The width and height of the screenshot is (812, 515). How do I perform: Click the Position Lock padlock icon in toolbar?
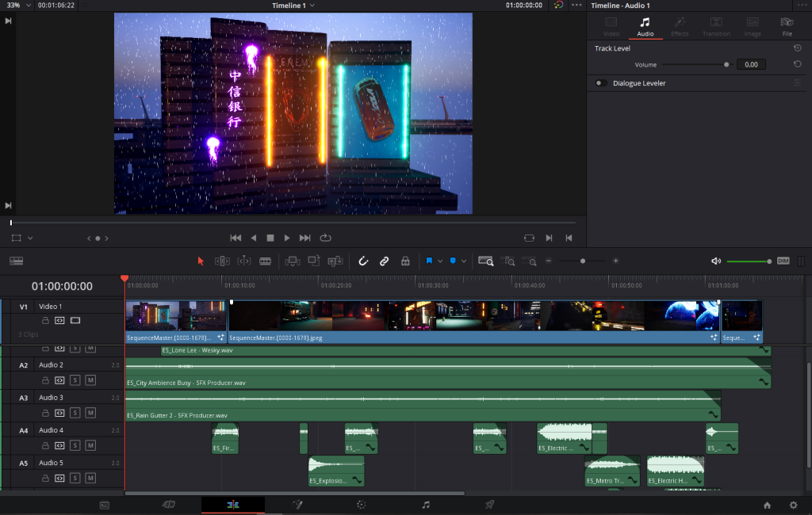coord(405,261)
